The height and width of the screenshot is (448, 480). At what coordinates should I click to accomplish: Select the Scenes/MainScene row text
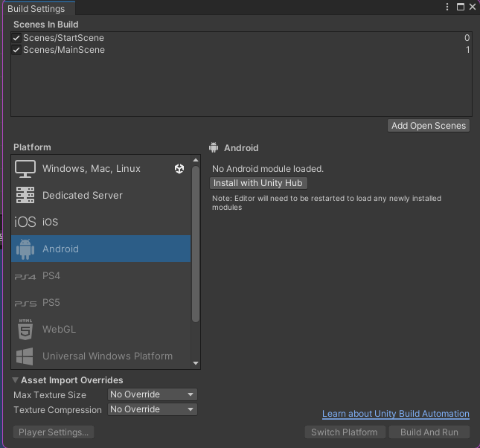pos(64,50)
